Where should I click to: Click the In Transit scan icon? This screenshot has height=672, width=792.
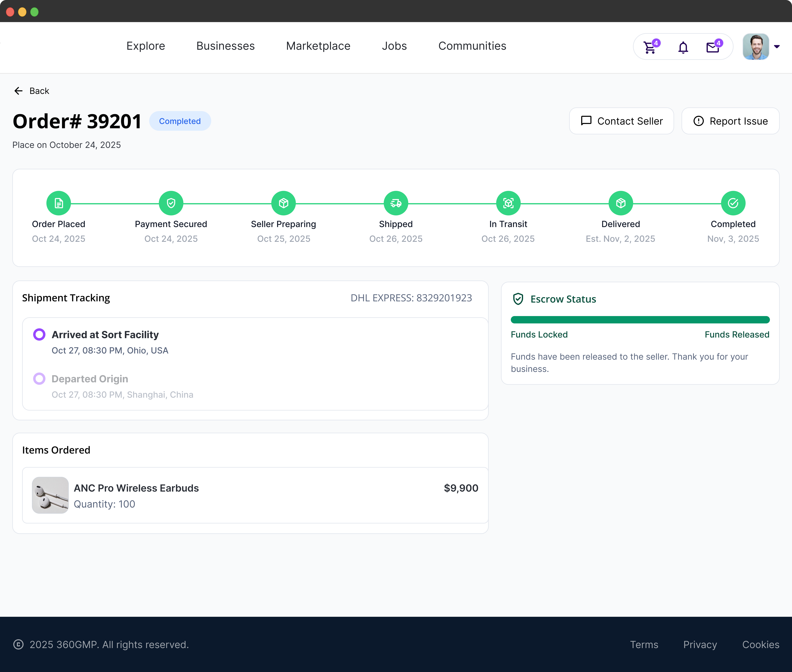[x=508, y=203]
